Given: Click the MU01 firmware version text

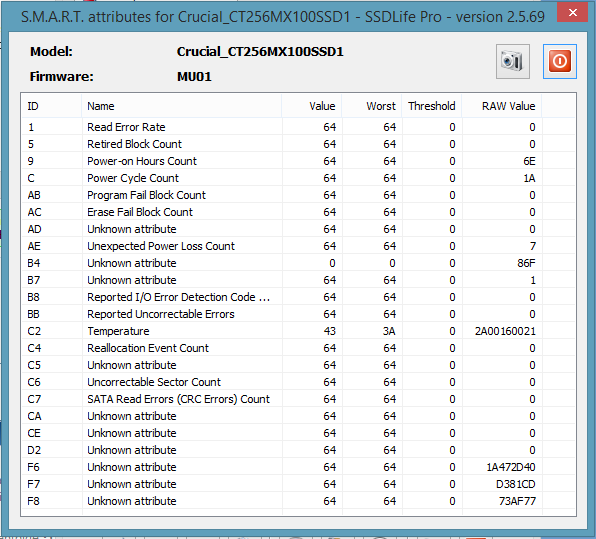Looking at the screenshot, I should pyautogui.click(x=194, y=77).
